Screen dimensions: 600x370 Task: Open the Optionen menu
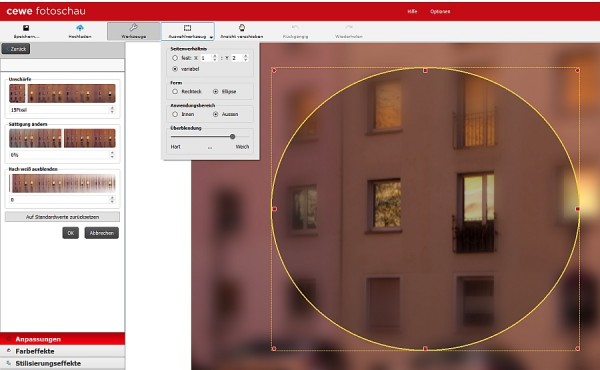tap(440, 11)
